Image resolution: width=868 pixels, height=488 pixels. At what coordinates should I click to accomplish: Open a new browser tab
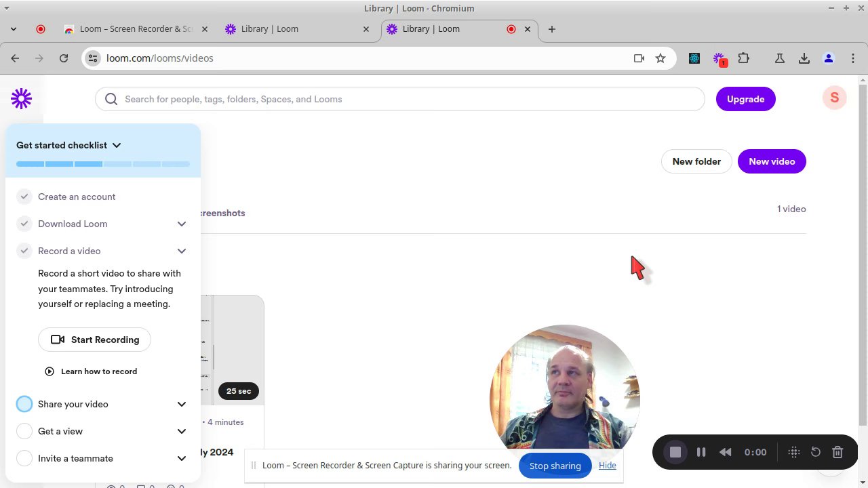pyautogui.click(x=551, y=29)
